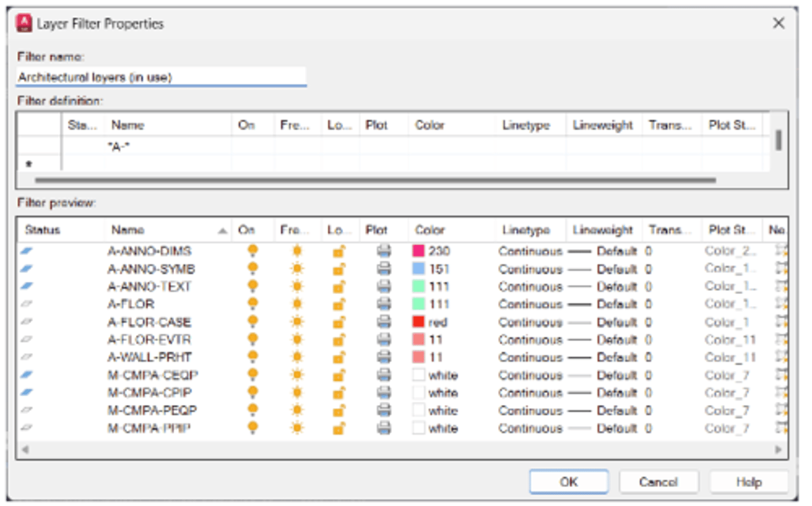
Task: Click the lock icon for A-WALL-PRHT layer
Action: click(338, 358)
